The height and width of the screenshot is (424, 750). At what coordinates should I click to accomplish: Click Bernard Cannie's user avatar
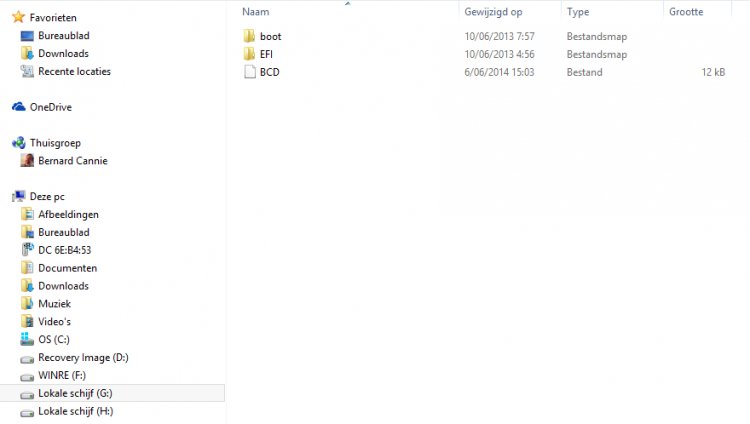pos(27,160)
